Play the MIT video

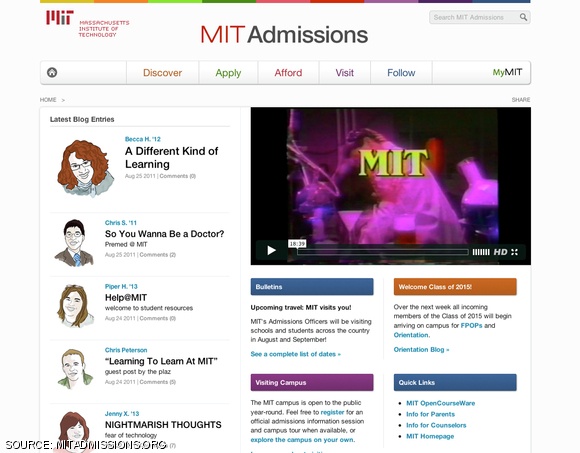[x=272, y=251]
